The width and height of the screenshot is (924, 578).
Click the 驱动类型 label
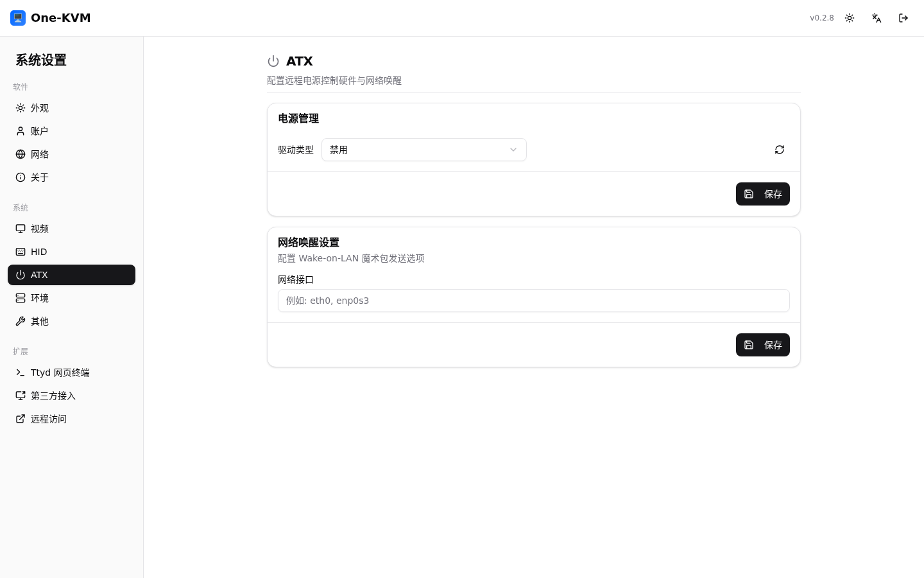click(296, 150)
